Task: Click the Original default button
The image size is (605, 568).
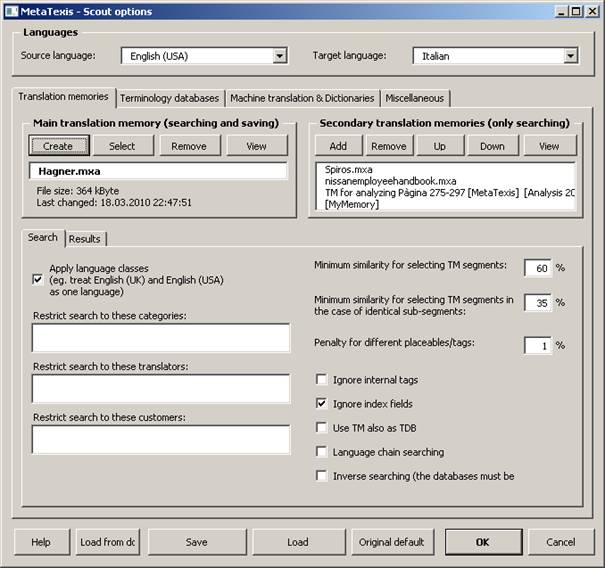Action: pyautogui.click(x=387, y=542)
